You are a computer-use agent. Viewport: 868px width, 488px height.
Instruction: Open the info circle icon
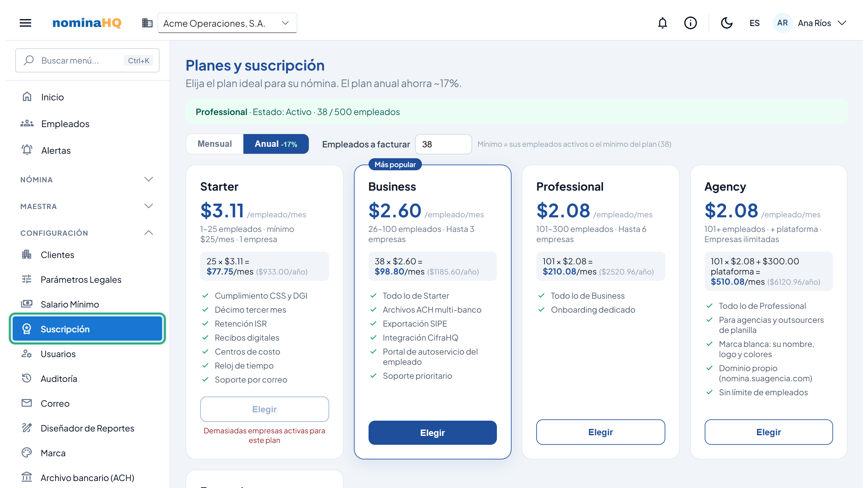pos(690,23)
